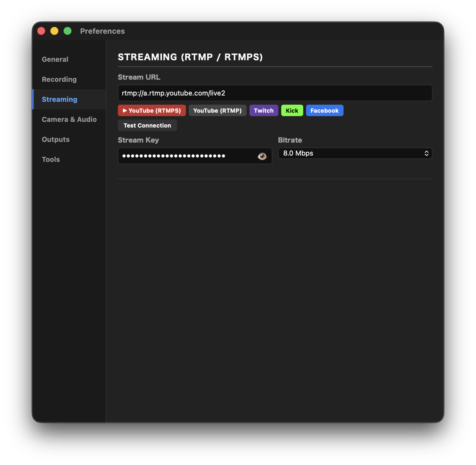Image resolution: width=476 pixels, height=465 pixels.
Task: Select the Facebook preset button
Action: [325, 110]
